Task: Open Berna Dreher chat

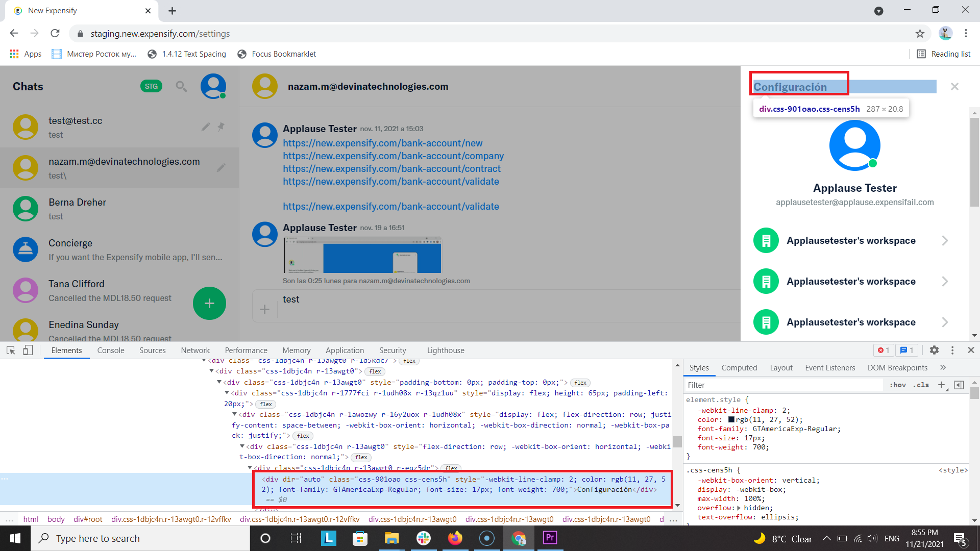Action: [x=119, y=209]
